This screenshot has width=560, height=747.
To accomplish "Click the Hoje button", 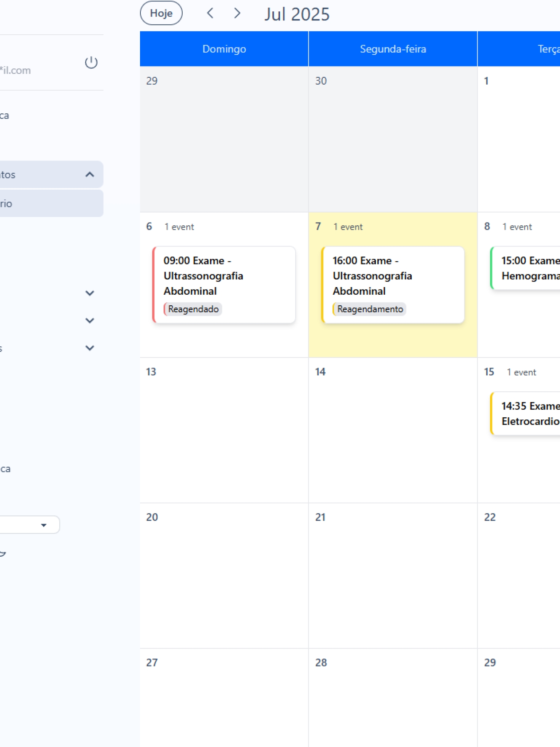I will 161,13.
